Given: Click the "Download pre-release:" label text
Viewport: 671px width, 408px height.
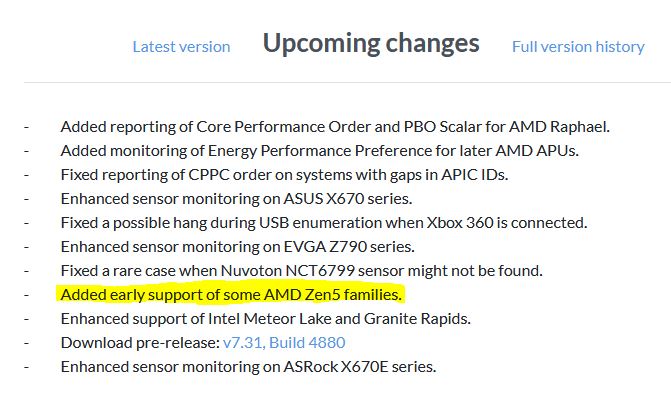Looking at the screenshot, I should 140,342.
